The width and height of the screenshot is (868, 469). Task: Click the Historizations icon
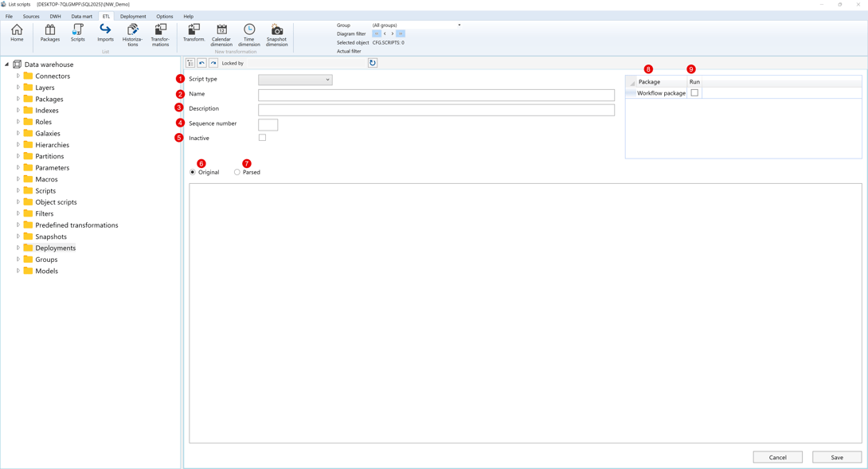[x=133, y=35]
